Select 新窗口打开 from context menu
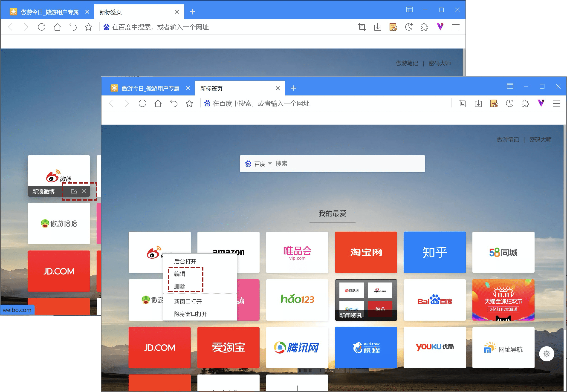Image resolution: width=567 pixels, height=392 pixels. coord(200,301)
